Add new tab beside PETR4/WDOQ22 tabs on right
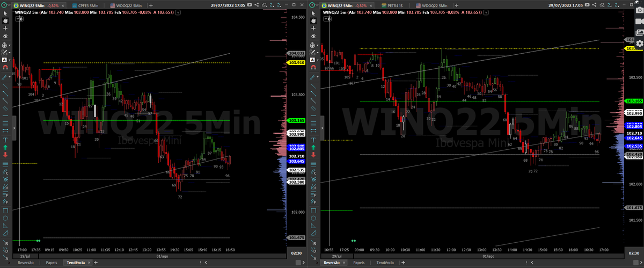Image resolution: width=644 pixels, height=268 pixels. 457,5
